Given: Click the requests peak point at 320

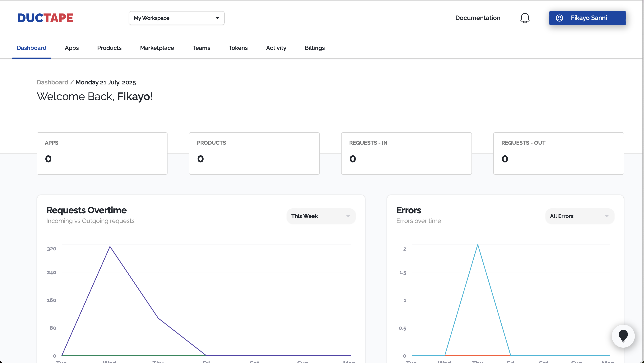Looking at the screenshot, I should (x=110, y=247).
